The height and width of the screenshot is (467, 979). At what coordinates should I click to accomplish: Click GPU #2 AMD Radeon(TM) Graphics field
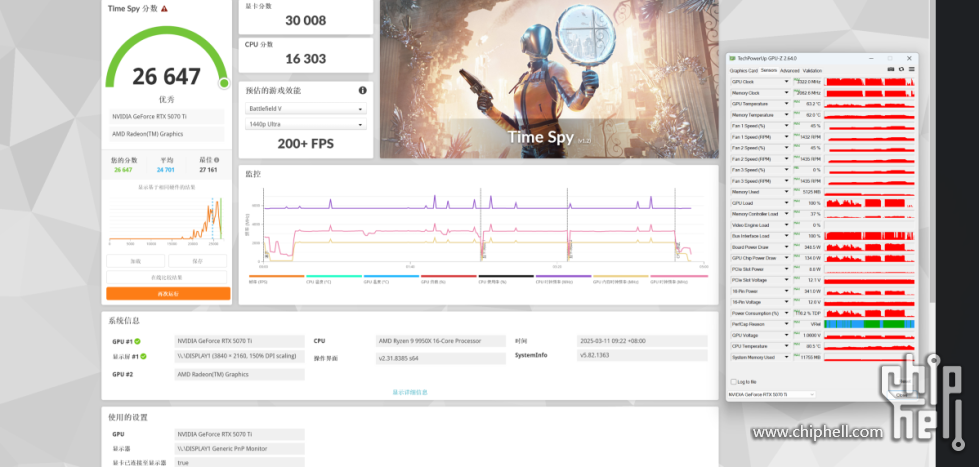[x=240, y=375]
